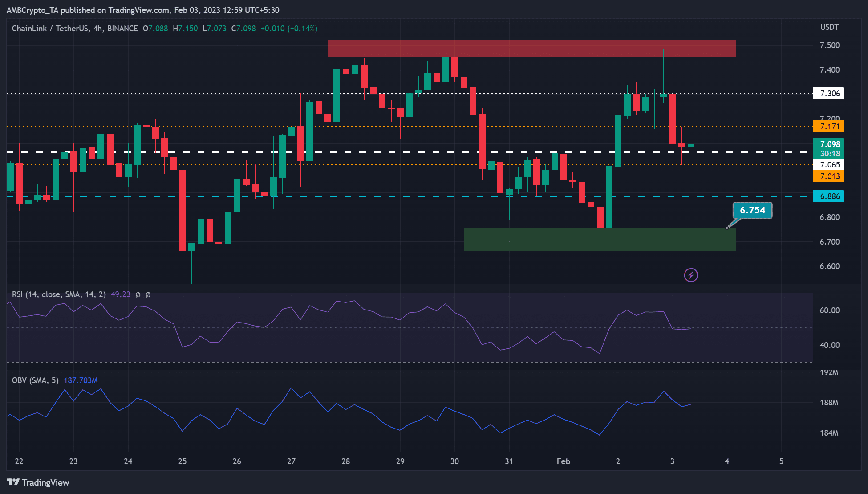Click the red resistance zone rectangle
The image size is (868, 494).
click(x=531, y=49)
